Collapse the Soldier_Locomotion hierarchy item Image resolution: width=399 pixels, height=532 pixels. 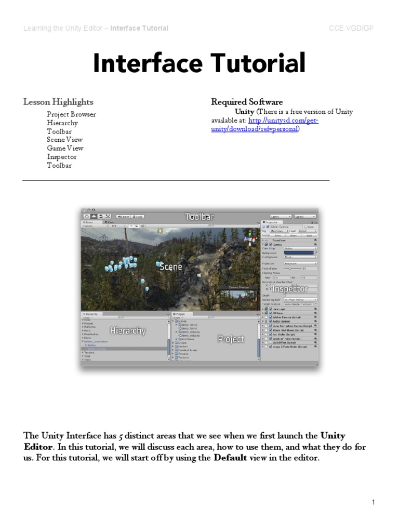83,341
